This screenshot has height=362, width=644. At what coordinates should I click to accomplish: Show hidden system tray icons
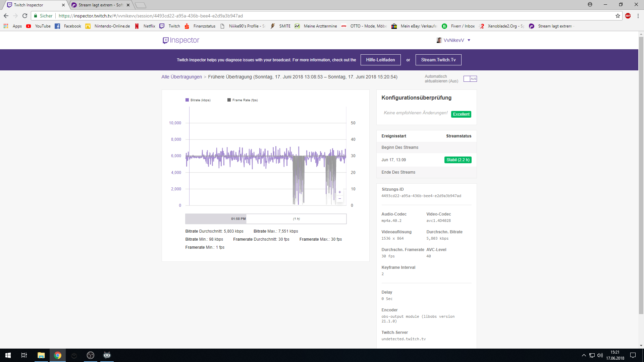pyautogui.click(x=584, y=355)
